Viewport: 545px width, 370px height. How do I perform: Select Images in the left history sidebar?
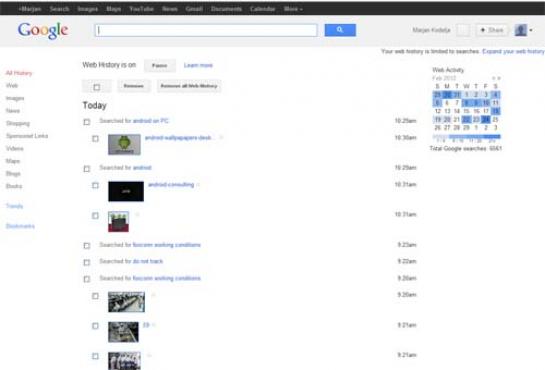tap(15, 98)
